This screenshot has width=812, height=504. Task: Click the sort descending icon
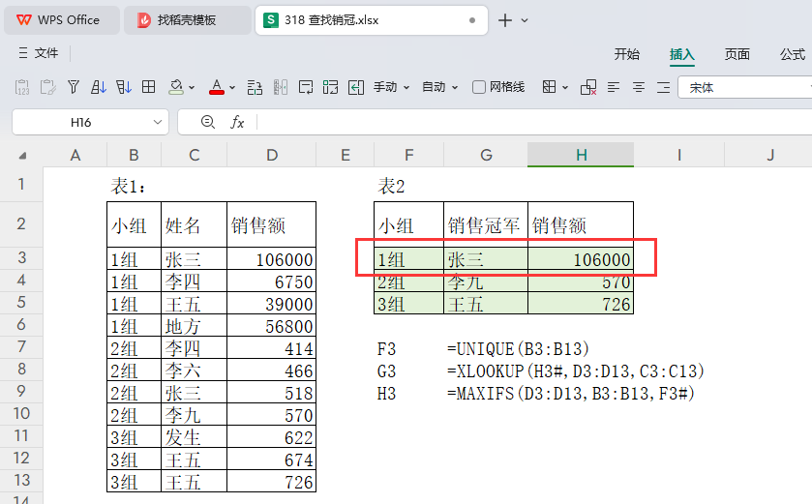pyautogui.click(x=124, y=87)
